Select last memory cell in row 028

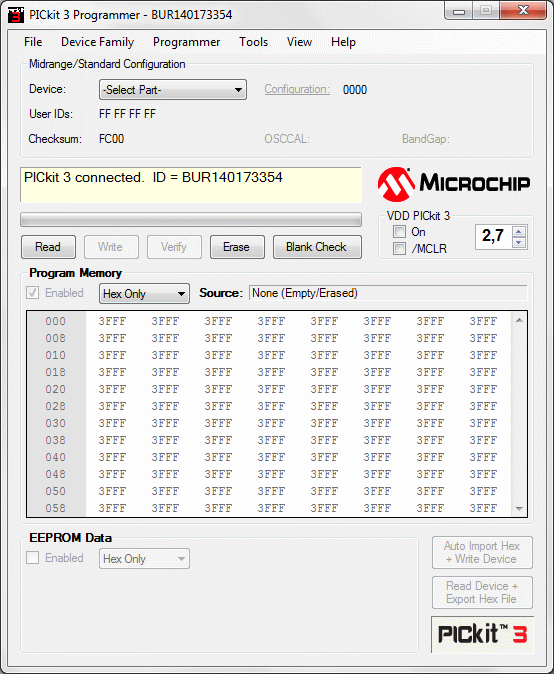coord(483,406)
